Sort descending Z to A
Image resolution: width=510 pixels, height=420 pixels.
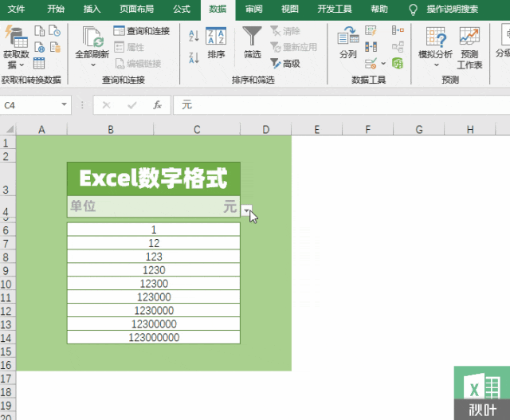pos(194,57)
